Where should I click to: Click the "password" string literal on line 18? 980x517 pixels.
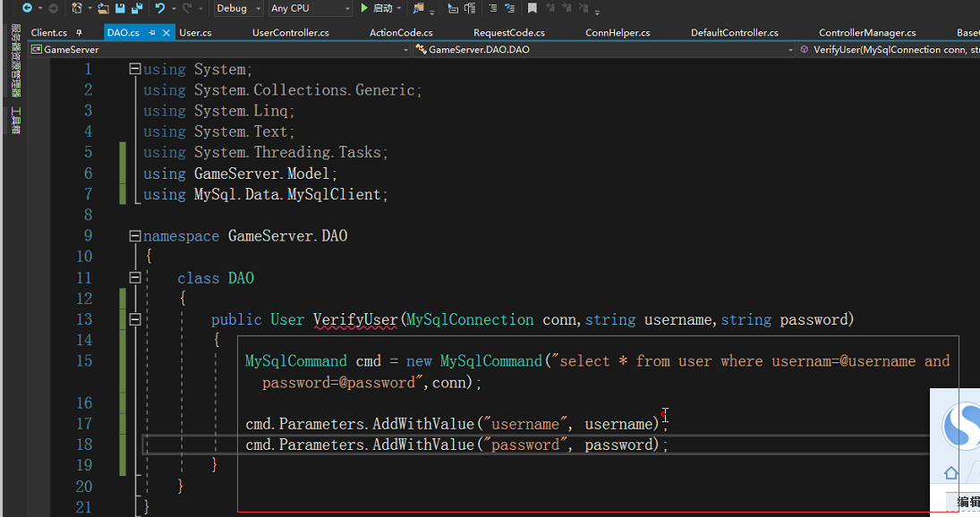pos(525,445)
